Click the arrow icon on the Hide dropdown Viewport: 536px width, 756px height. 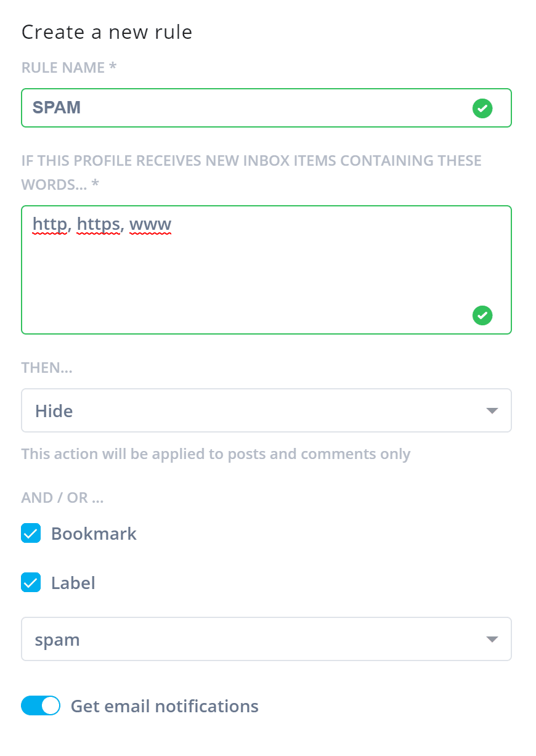pyautogui.click(x=492, y=411)
